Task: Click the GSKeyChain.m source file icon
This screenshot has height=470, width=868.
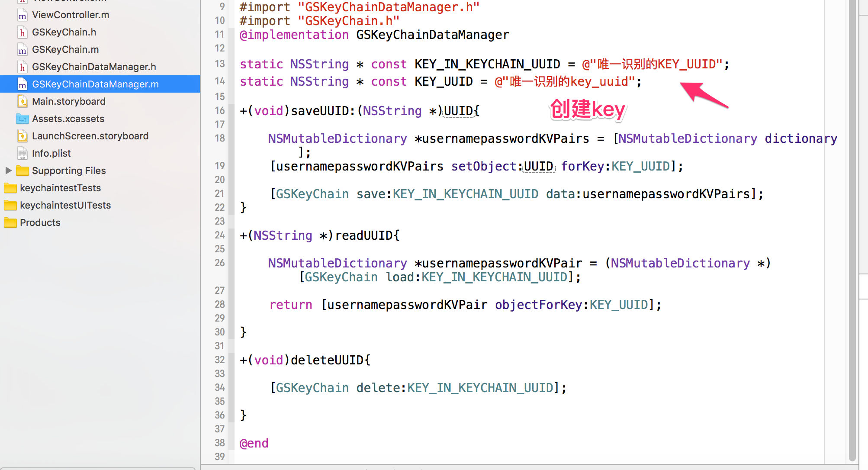Action: [23, 50]
